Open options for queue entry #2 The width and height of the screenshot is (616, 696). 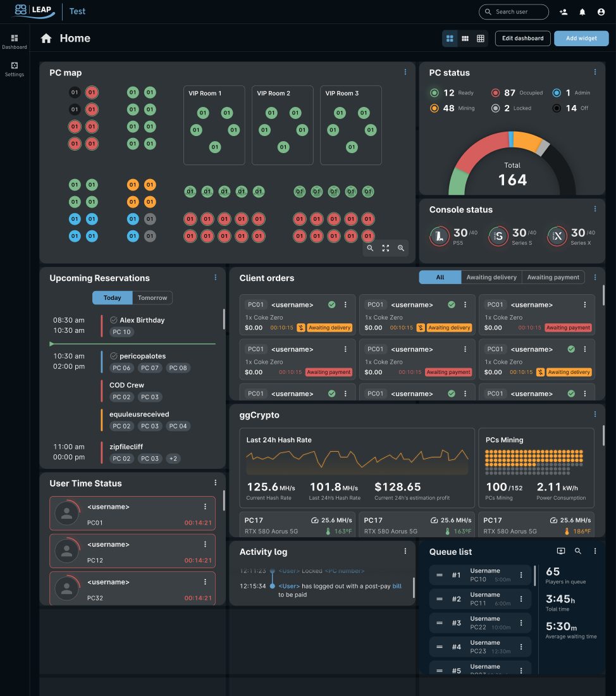pyautogui.click(x=521, y=599)
